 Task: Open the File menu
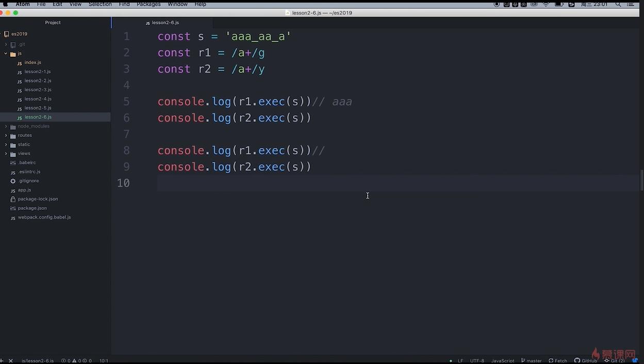coord(41,4)
